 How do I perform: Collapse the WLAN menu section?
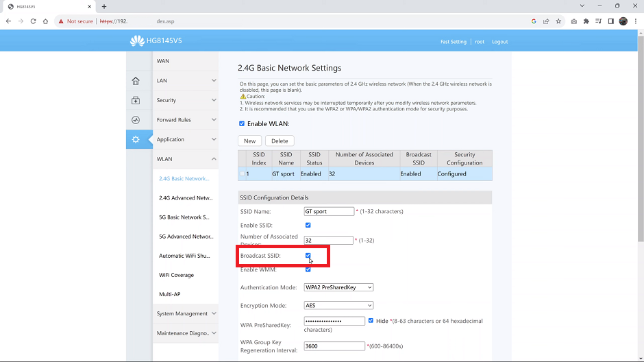click(186, 159)
